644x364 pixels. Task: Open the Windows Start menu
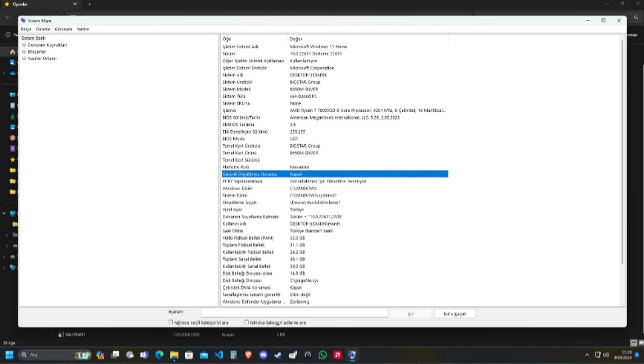[x=10, y=354]
